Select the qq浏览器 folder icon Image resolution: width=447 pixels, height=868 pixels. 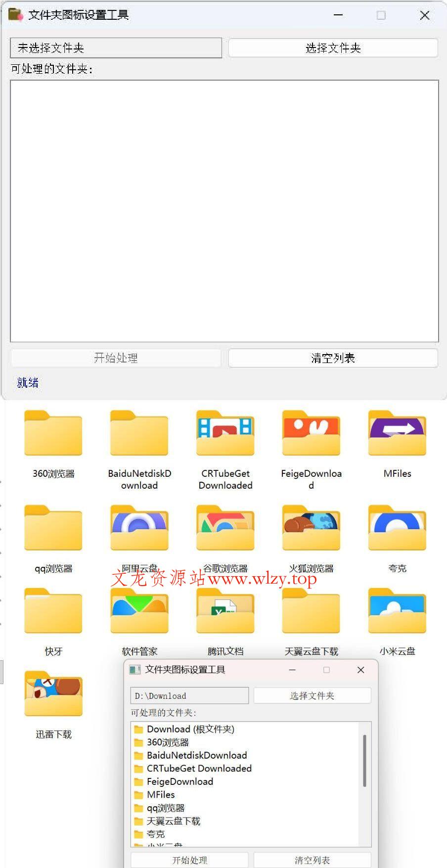pos(53,528)
